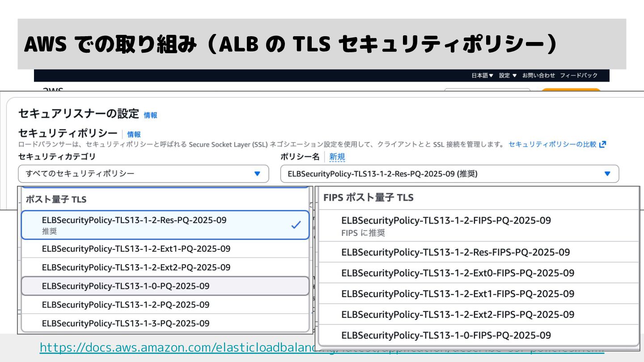This screenshot has width=644, height=362.
Task: Select ELBSecurityPolicy-TLS13-1-2-FIPS-PQ-2025-09 FIPS recommended option
Action: click(x=446, y=225)
